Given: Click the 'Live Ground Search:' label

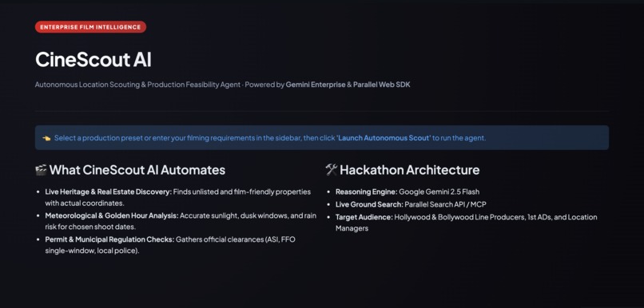Looking at the screenshot, I should pos(369,204).
